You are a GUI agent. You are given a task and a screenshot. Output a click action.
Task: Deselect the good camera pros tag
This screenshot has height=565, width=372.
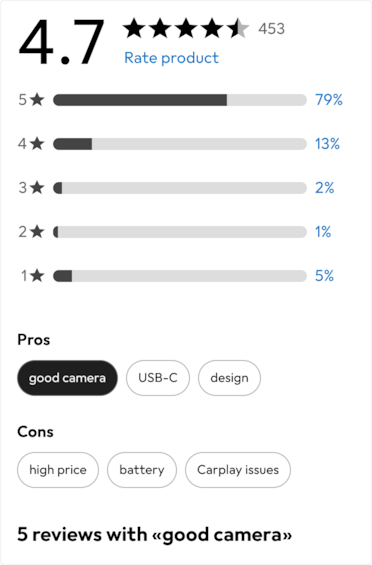click(x=67, y=378)
